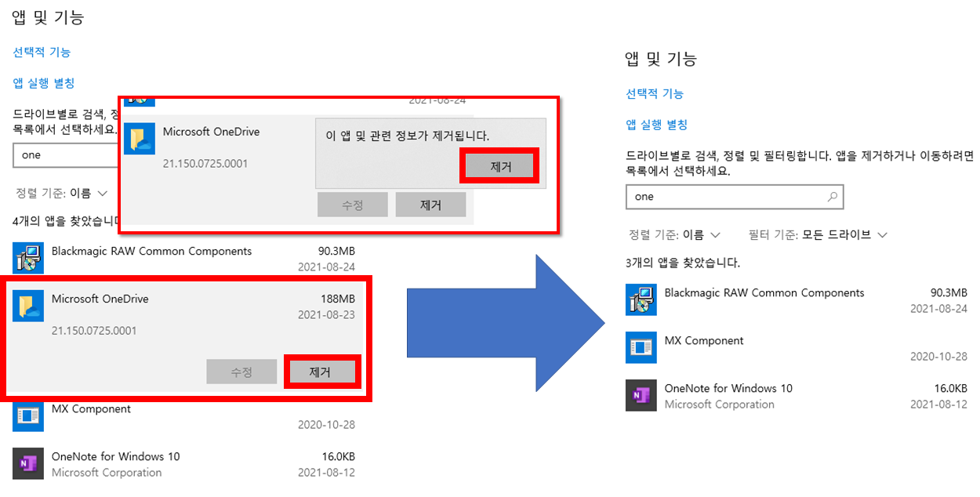This screenshot has width=980, height=497.
Task: Click Blackmagic RAW icon in the 3-app results list
Action: click(x=641, y=300)
